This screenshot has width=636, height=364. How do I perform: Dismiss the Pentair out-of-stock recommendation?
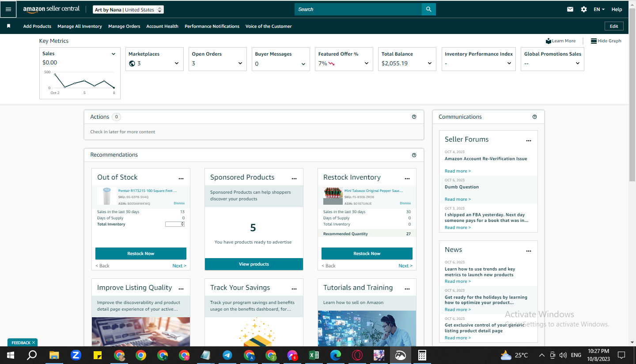pyautogui.click(x=179, y=203)
